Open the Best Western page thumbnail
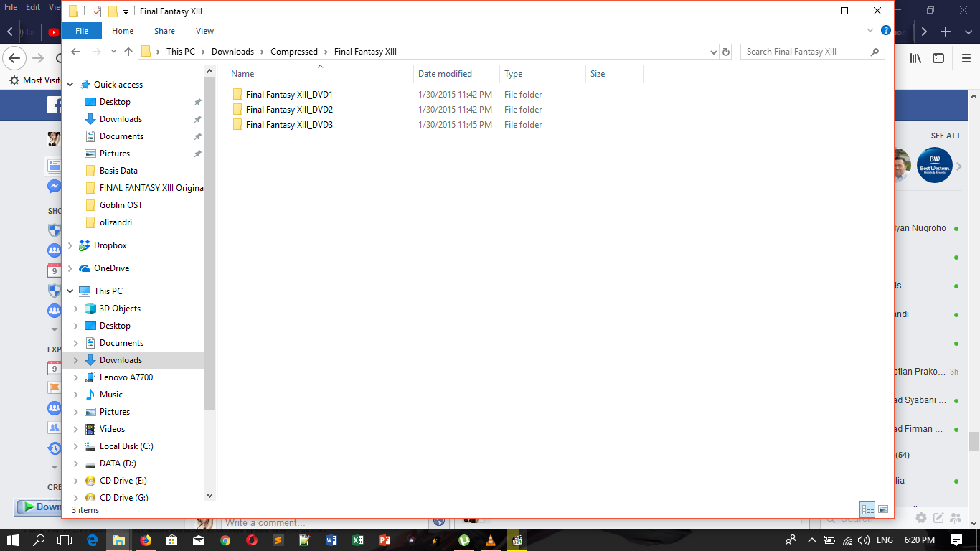The image size is (980, 551). (934, 165)
